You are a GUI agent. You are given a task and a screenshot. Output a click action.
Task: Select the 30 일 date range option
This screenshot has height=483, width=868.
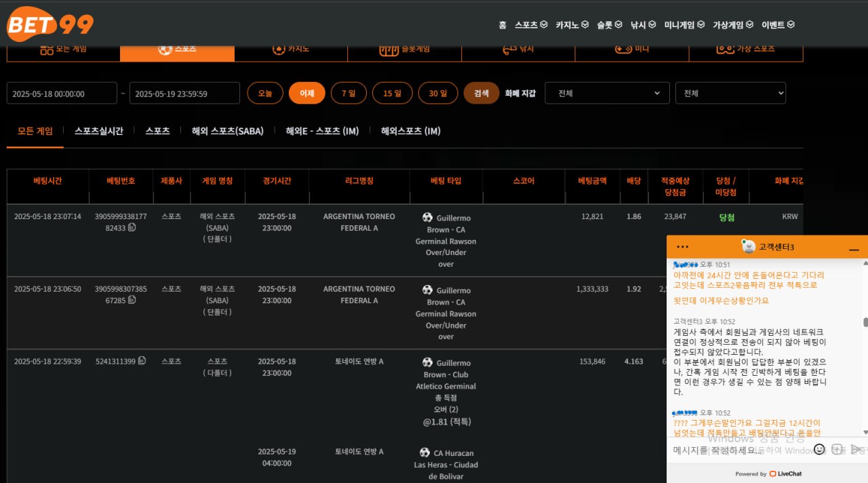pyautogui.click(x=437, y=93)
